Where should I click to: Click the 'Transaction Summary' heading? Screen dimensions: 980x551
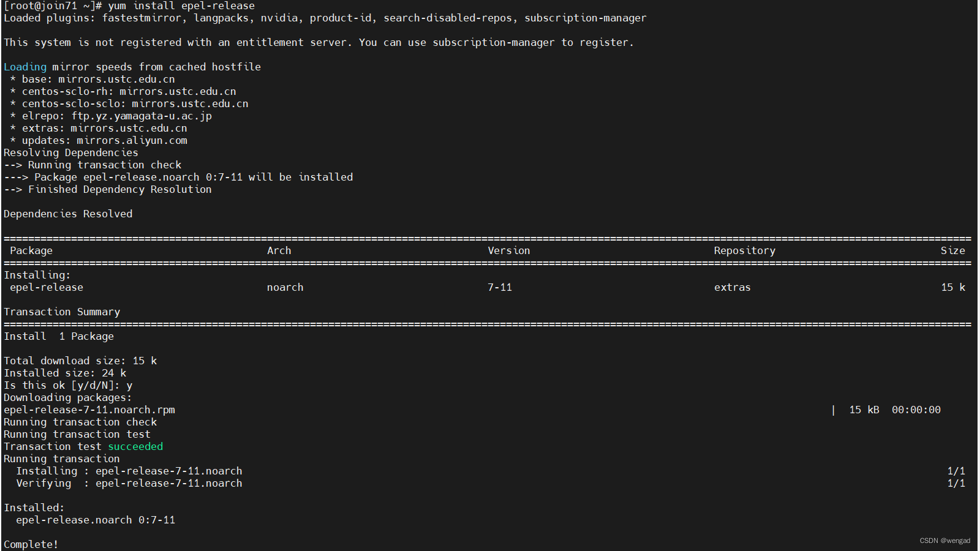pyautogui.click(x=62, y=312)
